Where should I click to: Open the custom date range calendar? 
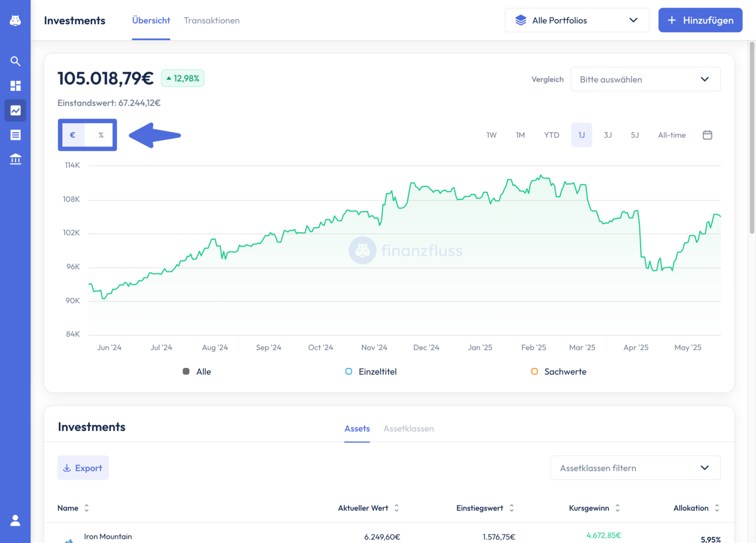(707, 135)
